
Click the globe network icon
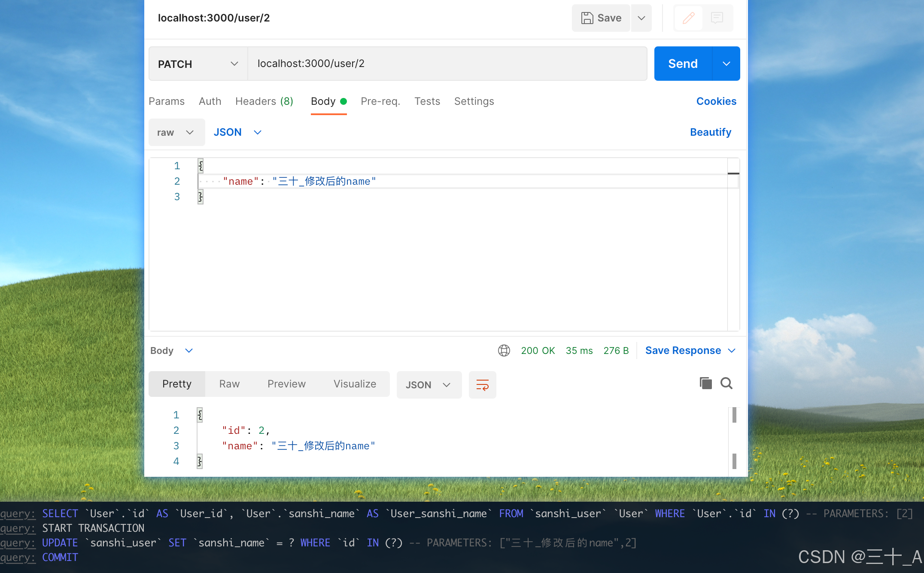tap(504, 351)
